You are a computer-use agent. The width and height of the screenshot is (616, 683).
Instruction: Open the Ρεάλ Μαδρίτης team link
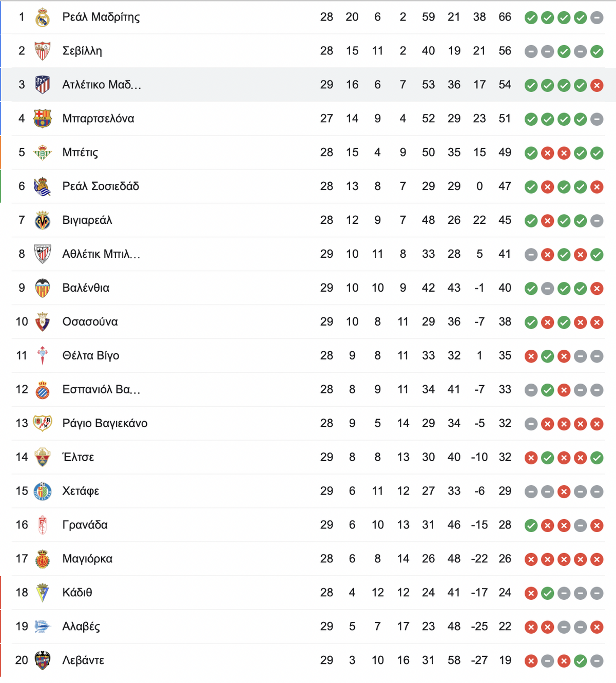tap(101, 17)
